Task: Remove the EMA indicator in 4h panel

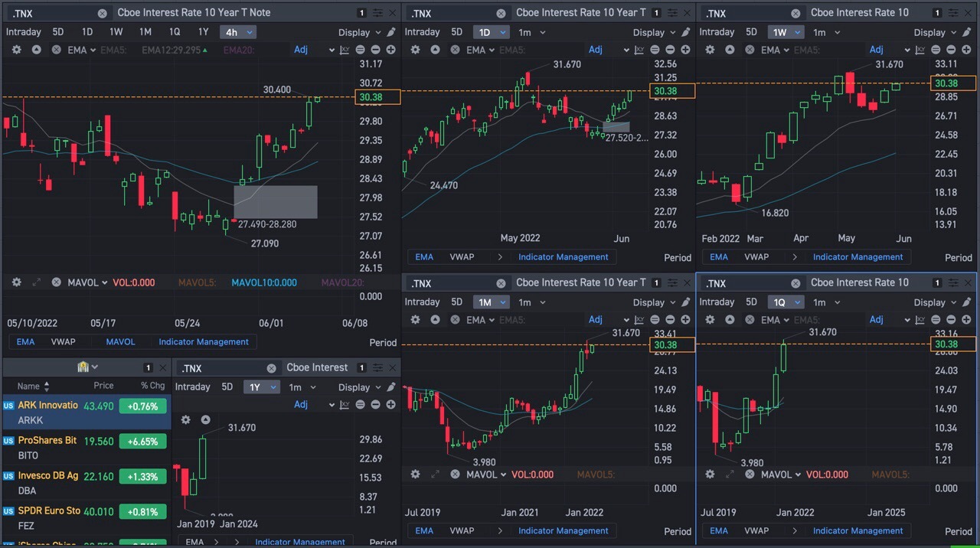Action: [56, 50]
